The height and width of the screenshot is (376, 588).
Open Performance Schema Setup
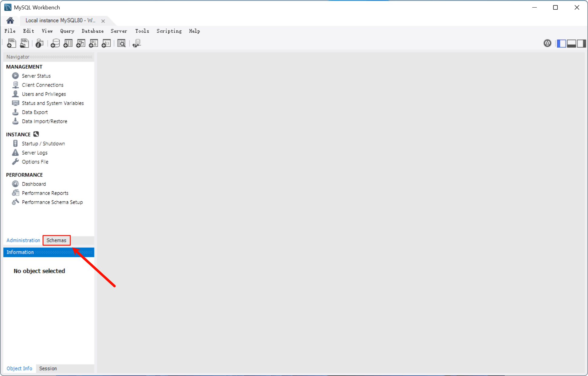52,202
